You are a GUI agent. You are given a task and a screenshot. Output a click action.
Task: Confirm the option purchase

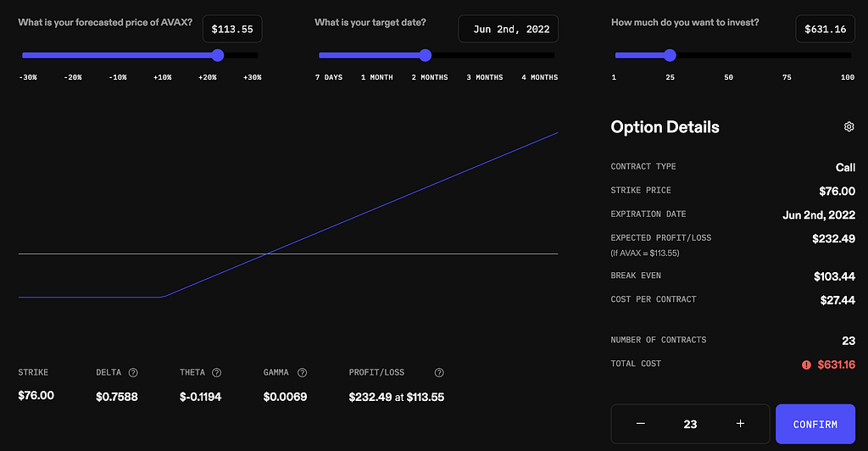click(815, 424)
